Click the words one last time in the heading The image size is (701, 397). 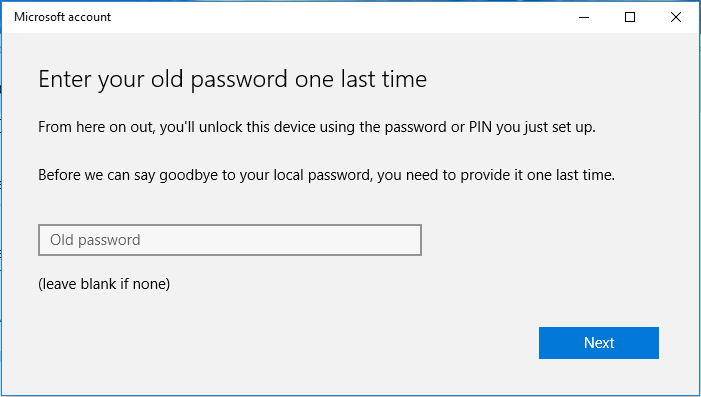361,80
